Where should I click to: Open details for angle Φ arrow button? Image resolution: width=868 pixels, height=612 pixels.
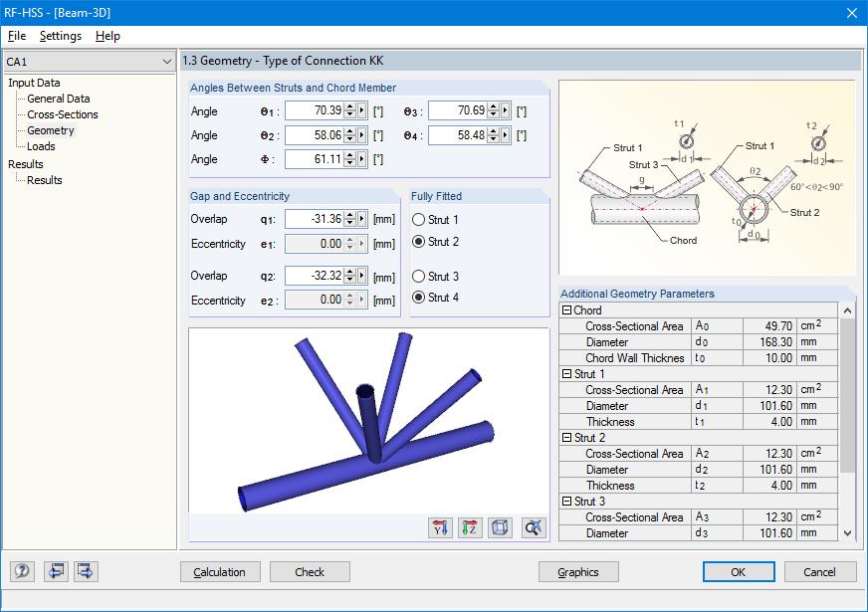click(362, 159)
